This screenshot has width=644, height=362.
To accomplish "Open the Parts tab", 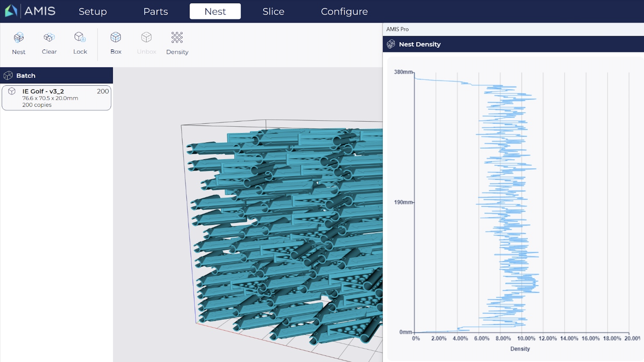I will pyautogui.click(x=156, y=11).
